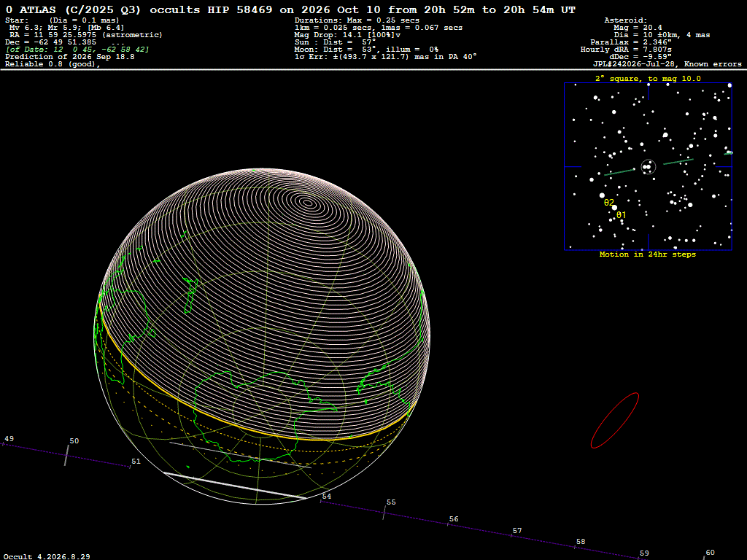Click the green 'of Date' coordinates line
The image size is (747, 560).
pos(77,50)
